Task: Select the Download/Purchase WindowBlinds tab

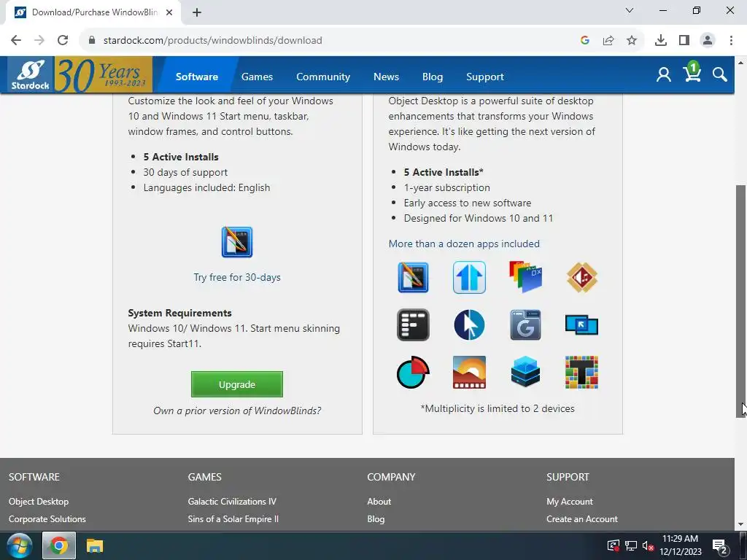Action: (93, 12)
